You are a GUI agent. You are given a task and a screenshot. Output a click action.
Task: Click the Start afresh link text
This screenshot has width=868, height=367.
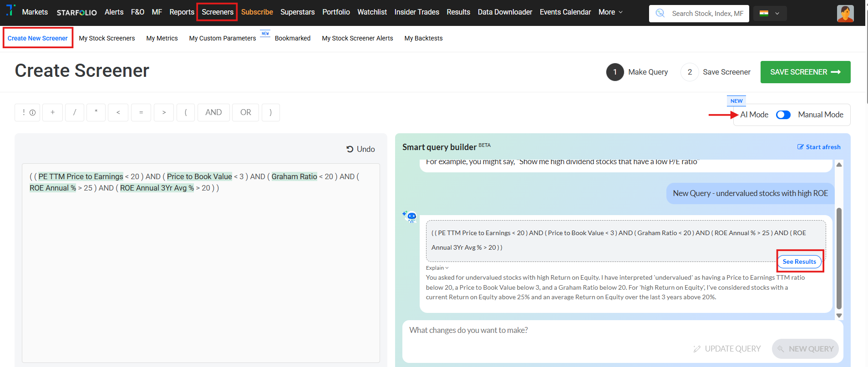coord(823,147)
